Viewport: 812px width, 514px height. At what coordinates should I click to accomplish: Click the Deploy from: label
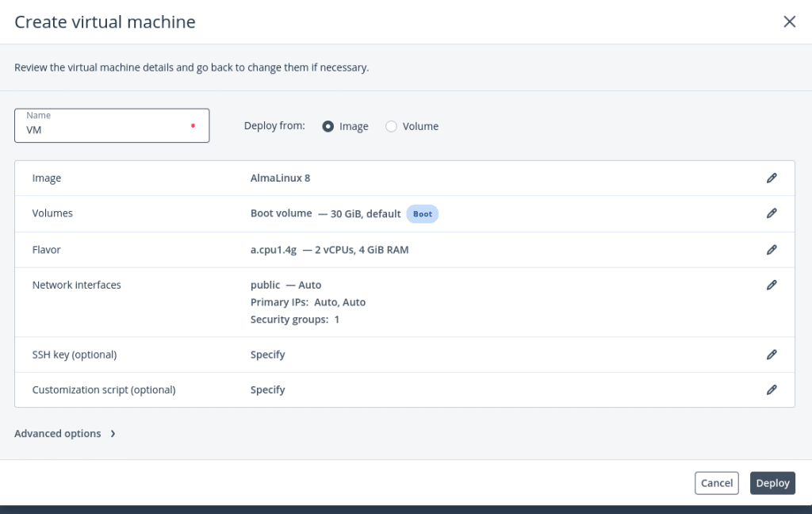click(x=274, y=126)
